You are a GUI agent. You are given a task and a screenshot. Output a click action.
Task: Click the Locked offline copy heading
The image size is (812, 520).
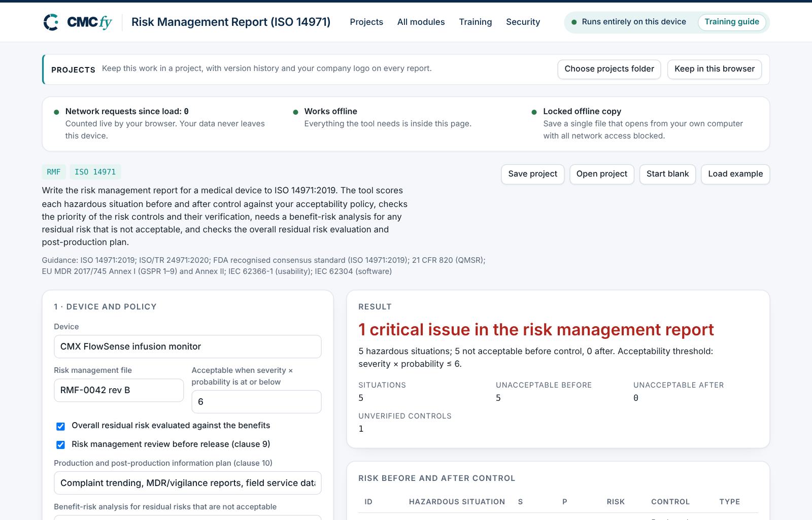pyautogui.click(x=582, y=111)
